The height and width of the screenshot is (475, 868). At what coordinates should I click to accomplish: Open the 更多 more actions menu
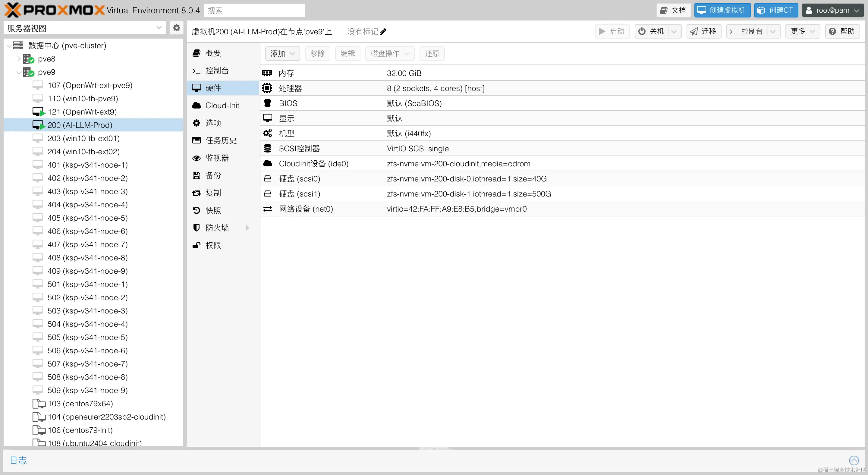(x=802, y=31)
